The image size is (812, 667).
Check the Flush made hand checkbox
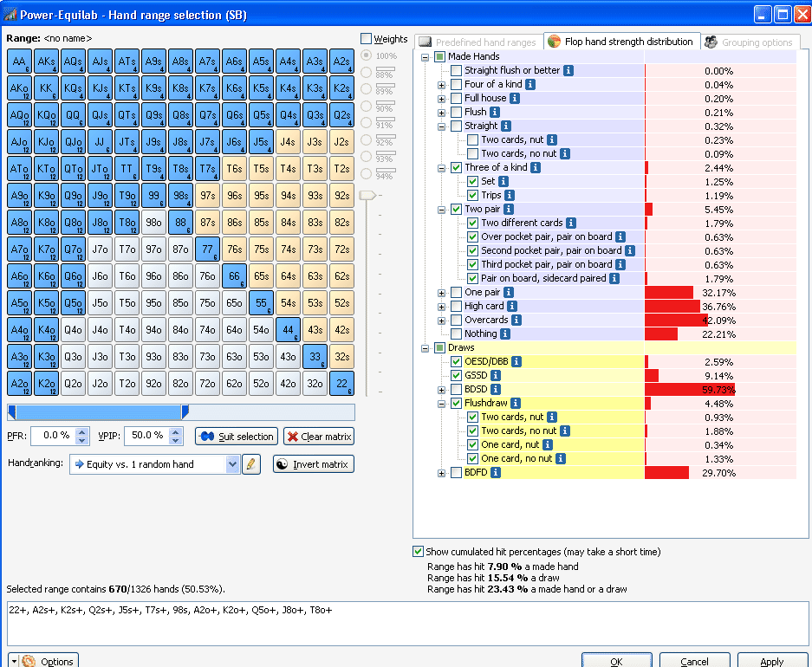coord(456,113)
